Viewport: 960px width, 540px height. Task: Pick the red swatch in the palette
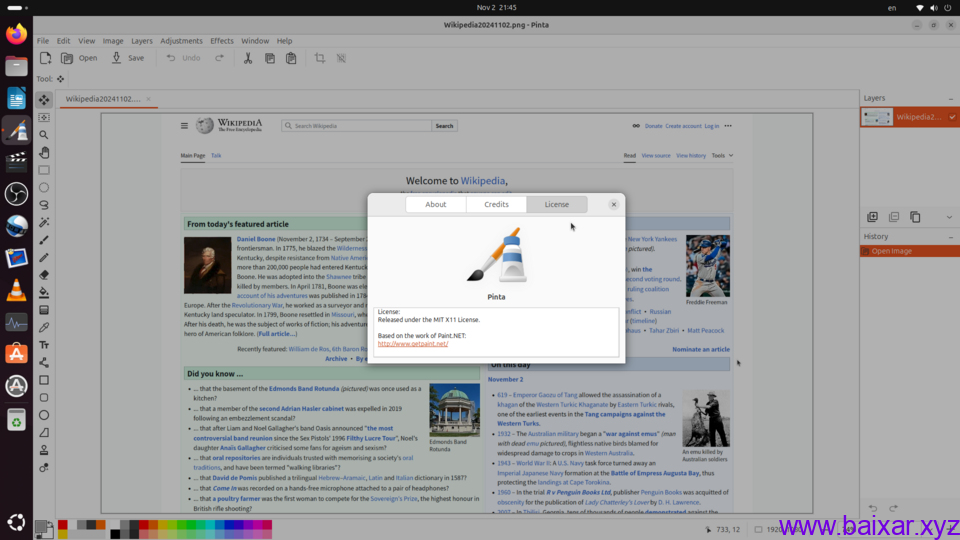point(63,524)
